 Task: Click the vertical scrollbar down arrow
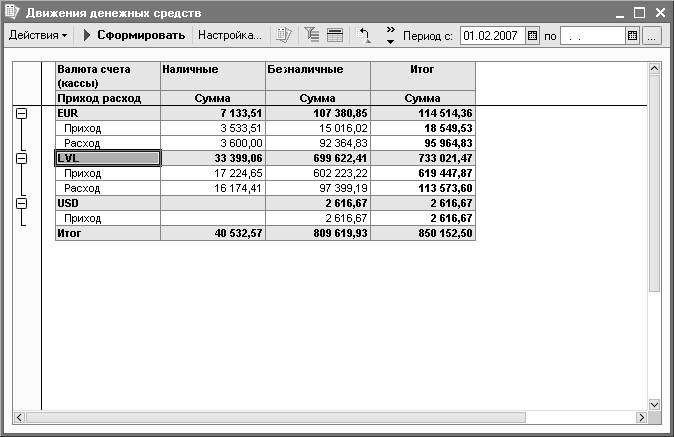(655, 404)
